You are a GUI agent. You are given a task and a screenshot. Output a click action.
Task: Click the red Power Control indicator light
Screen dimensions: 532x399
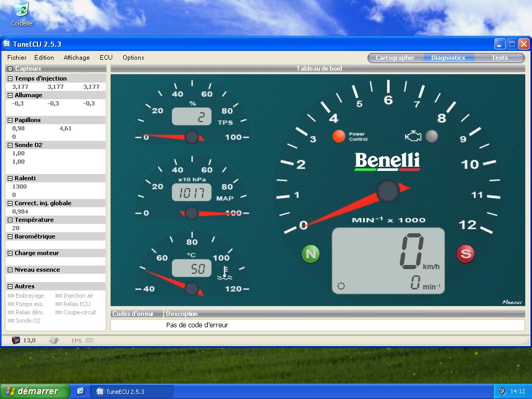[x=339, y=136]
